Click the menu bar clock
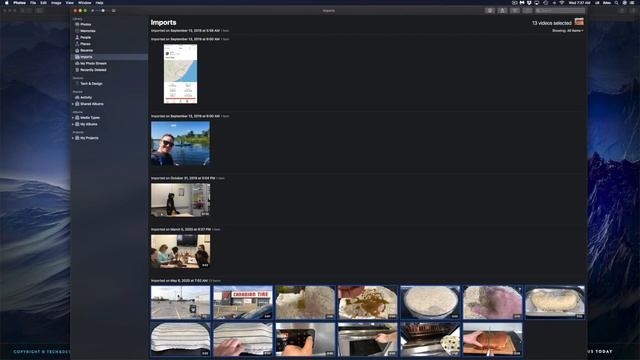The height and width of the screenshot is (360, 640). click(580, 3)
